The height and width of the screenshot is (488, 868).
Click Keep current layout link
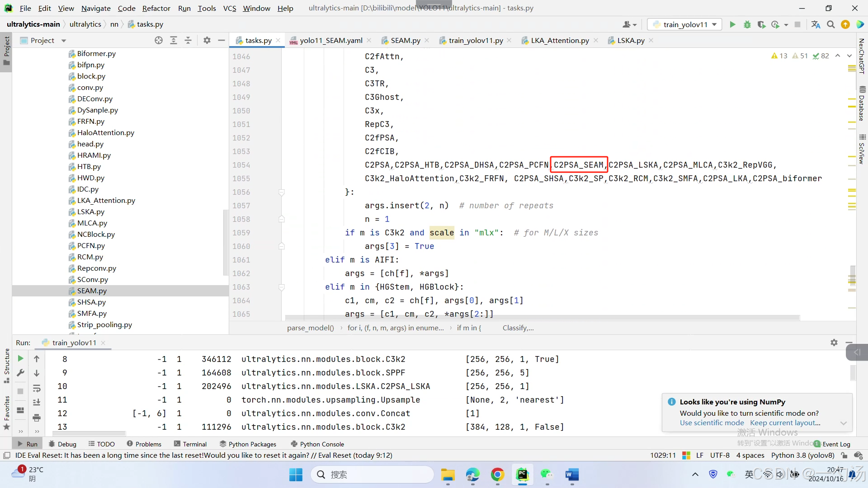point(785,423)
